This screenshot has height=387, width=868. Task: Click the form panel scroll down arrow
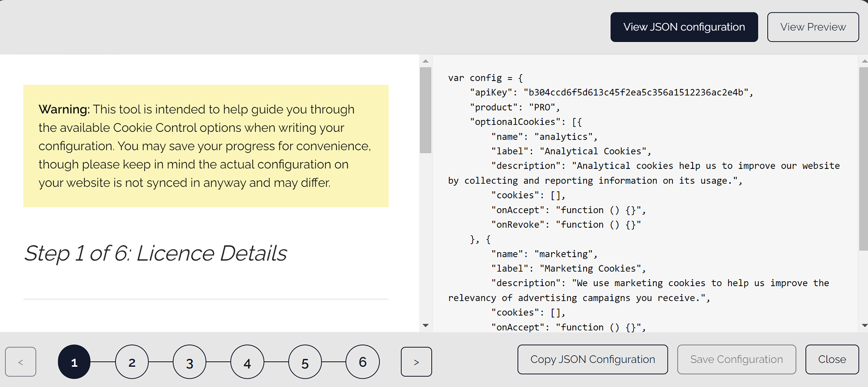(426, 325)
